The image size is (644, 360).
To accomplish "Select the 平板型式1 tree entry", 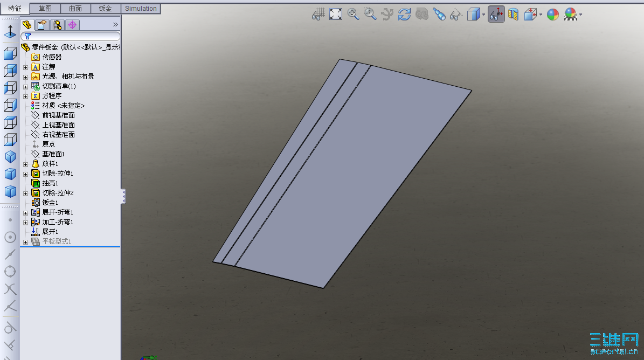I will pos(58,240).
